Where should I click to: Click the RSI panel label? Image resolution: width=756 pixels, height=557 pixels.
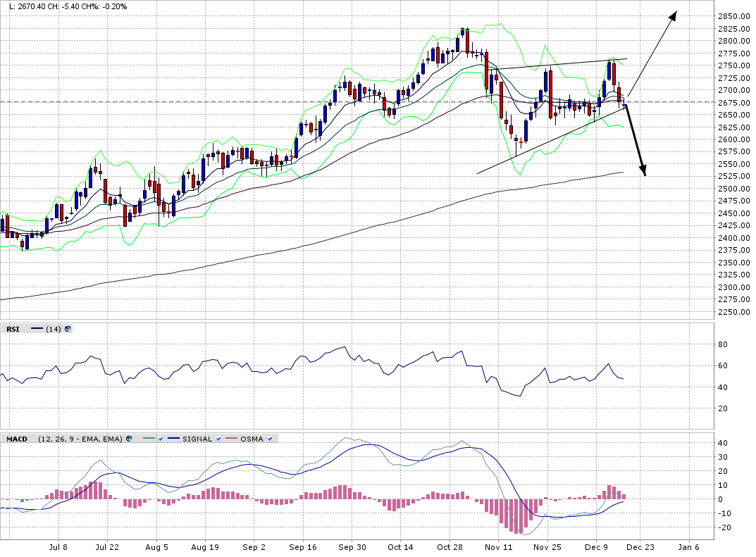click(x=13, y=329)
